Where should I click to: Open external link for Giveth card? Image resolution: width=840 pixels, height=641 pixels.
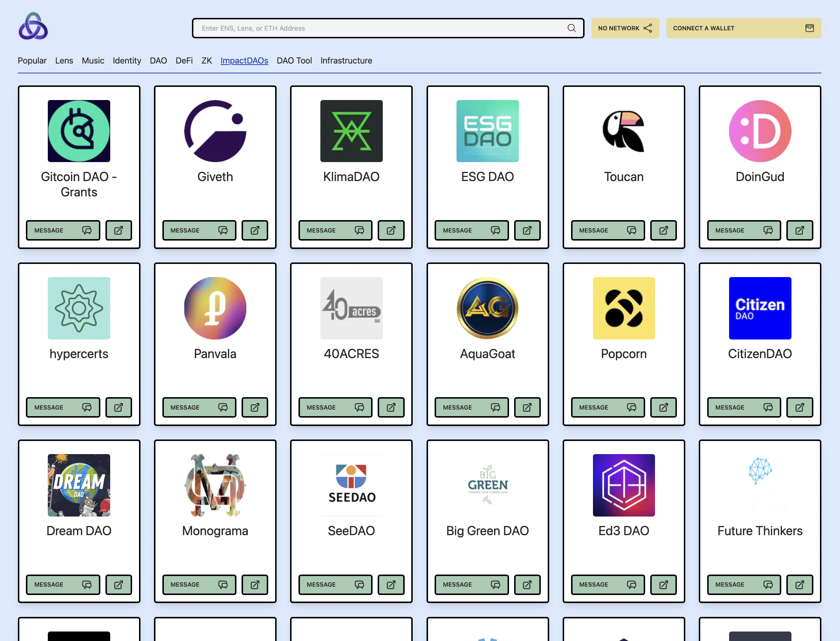pos(255,230)
